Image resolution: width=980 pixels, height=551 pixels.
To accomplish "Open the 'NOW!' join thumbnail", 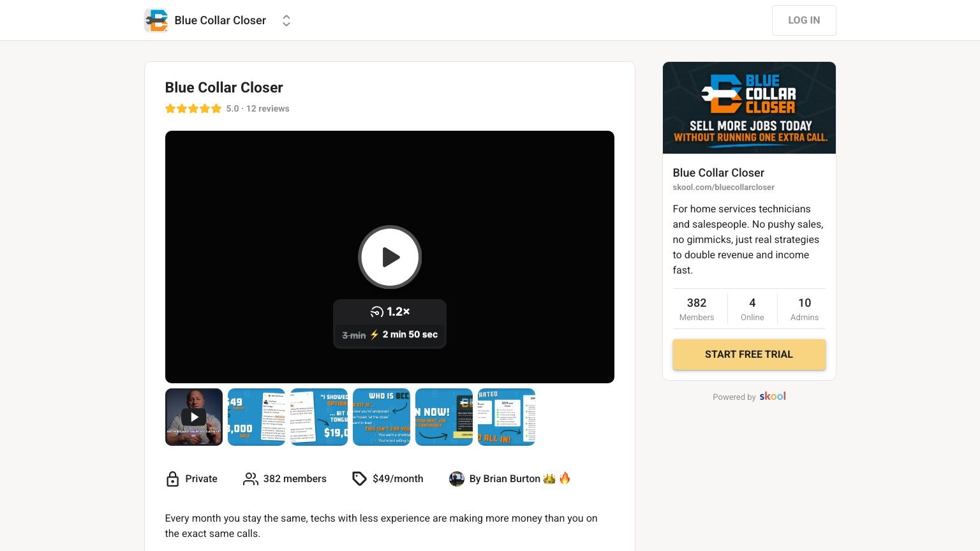I will click(x=444, y=417).
